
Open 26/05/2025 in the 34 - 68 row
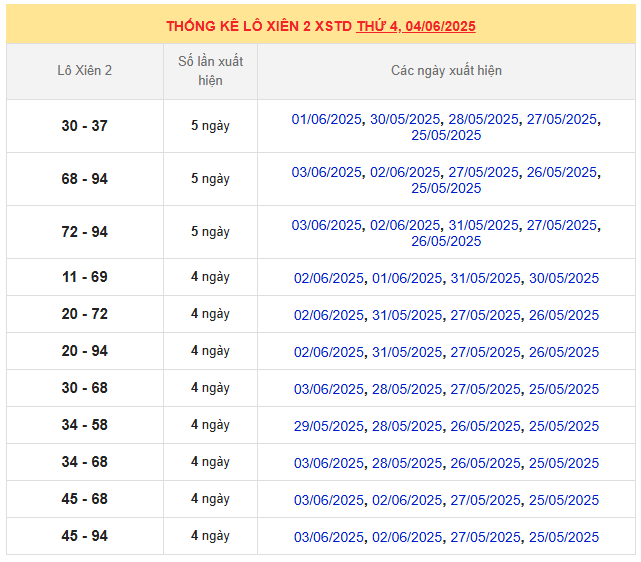pyautogui.click(x=485, y=463)
